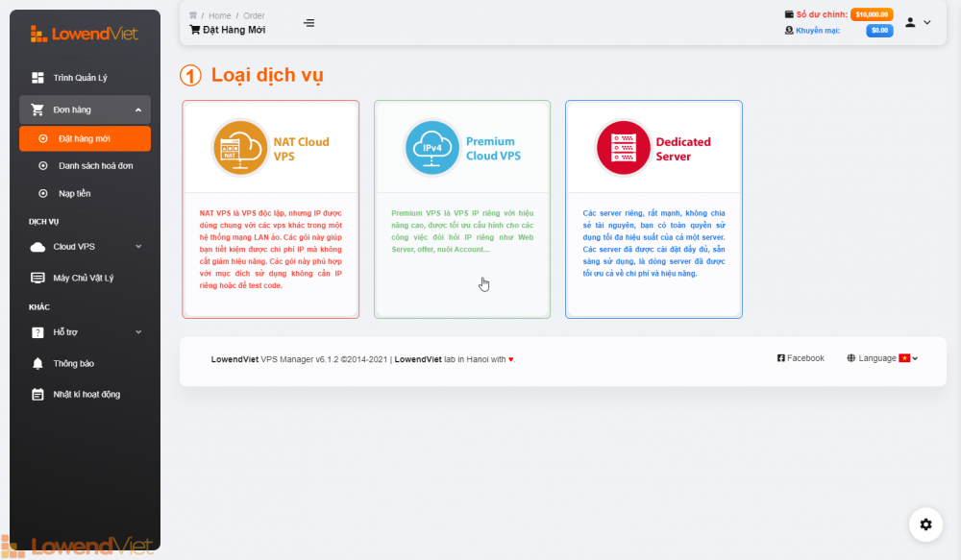
Task: Click the Thông báo bell icon
Action: tap(37, 364)
